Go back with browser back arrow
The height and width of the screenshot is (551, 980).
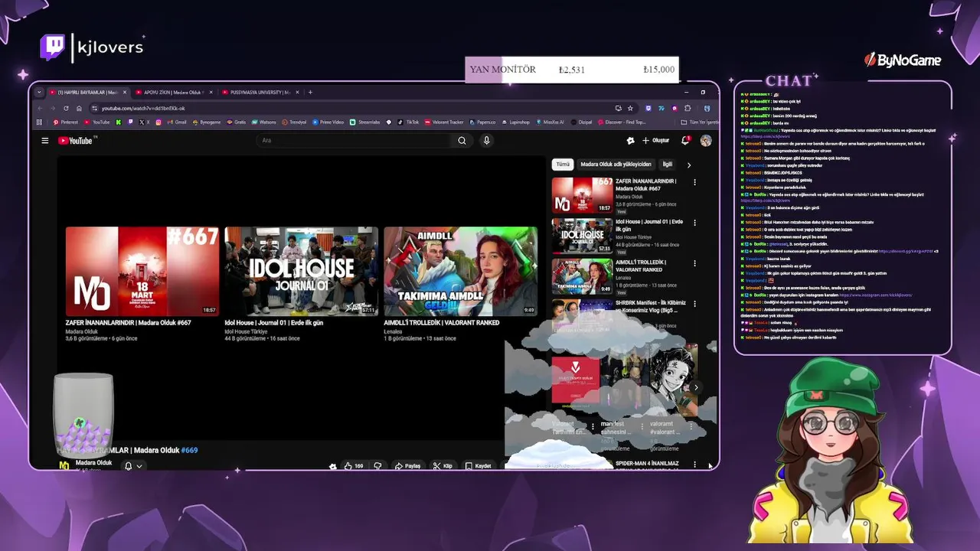(41, 108)
